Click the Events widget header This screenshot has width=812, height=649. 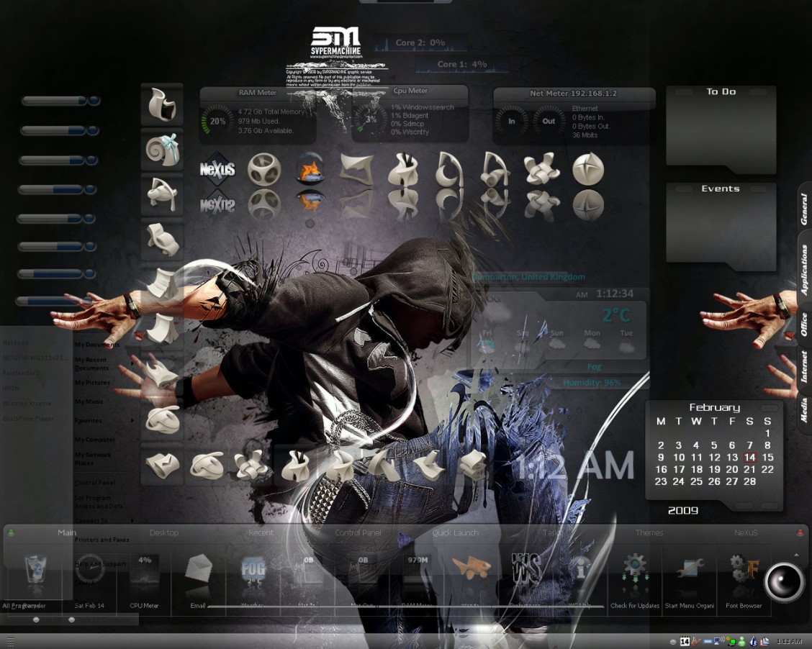[721, 189]
